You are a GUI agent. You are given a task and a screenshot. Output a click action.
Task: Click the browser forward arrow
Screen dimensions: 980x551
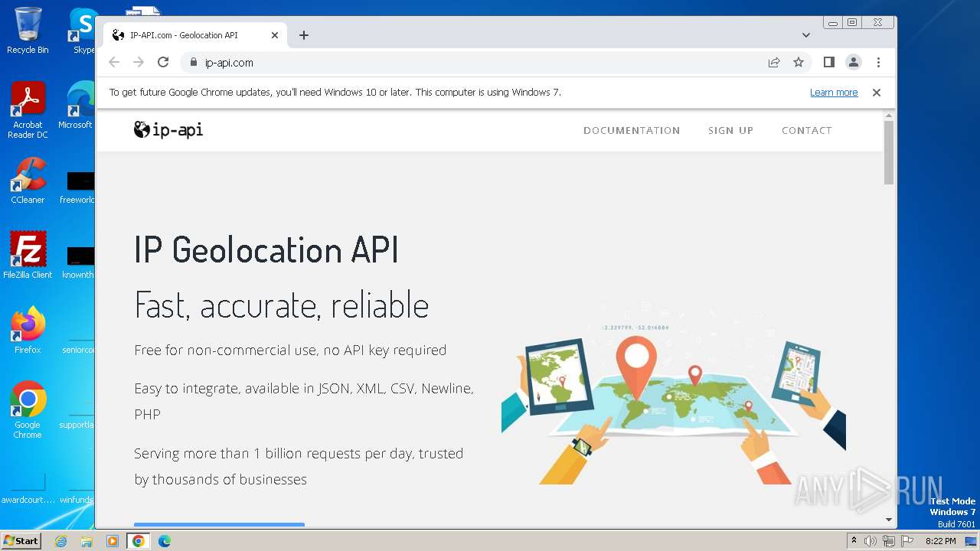139,62
